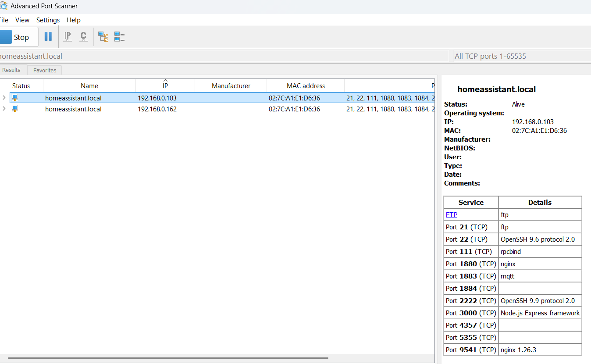Click the Port 1883 (TCP) cell

tap(471, 276)
